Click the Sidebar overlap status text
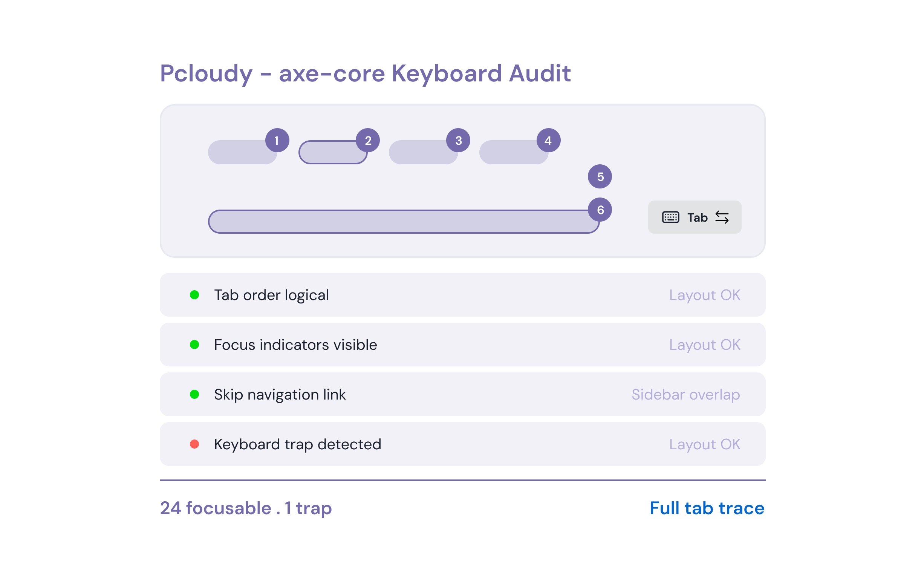This screenshot has height=585, width=924. (x=687, y=395)
